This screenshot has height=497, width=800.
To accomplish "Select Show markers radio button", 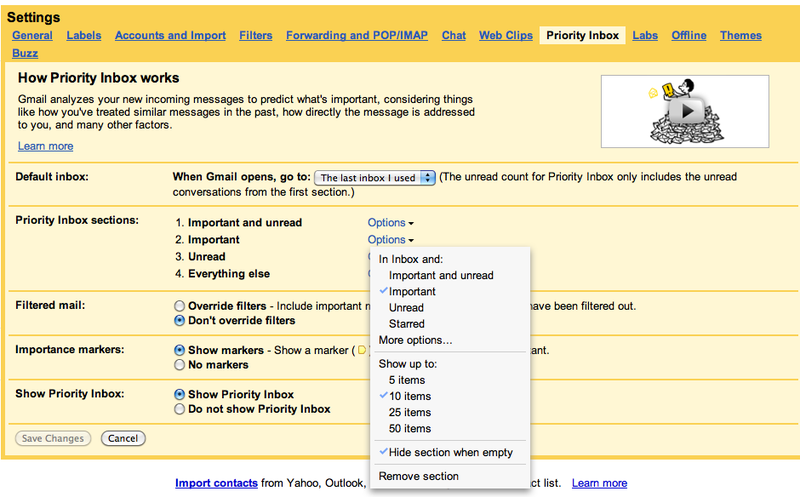I will pos(179,350).
